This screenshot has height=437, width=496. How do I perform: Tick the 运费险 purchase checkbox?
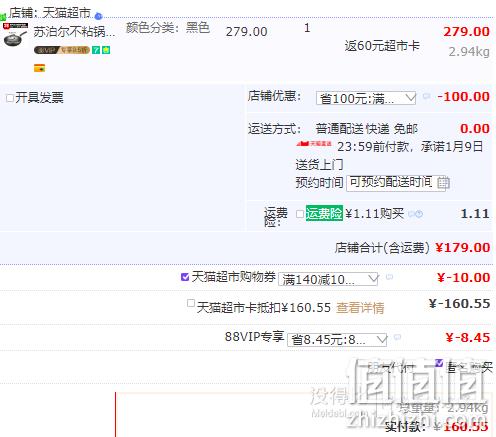click(x=300, y=214)
